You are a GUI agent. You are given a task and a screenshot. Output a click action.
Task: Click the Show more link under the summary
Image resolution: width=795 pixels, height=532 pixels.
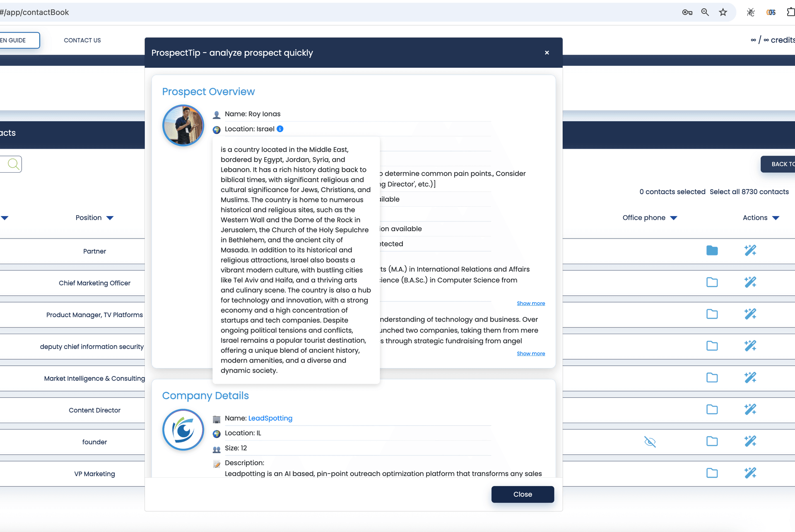[x=531, y=354]
